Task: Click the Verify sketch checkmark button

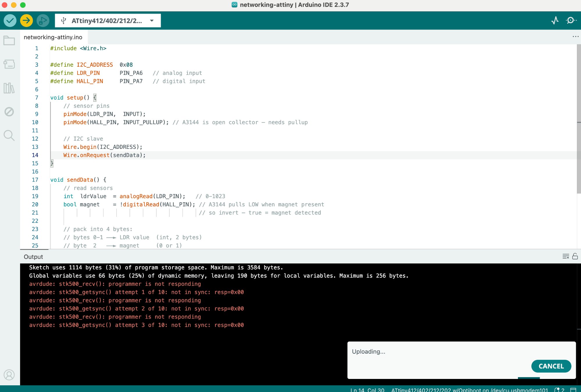Action: click(x=10, y=21)
